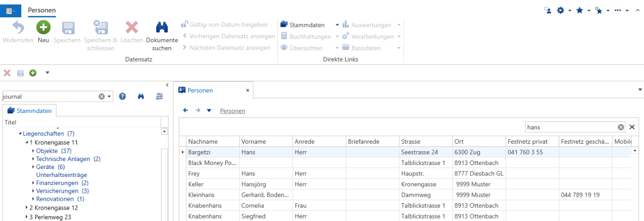
Task: Create a new record with Neu
Action: pos(44,28)
